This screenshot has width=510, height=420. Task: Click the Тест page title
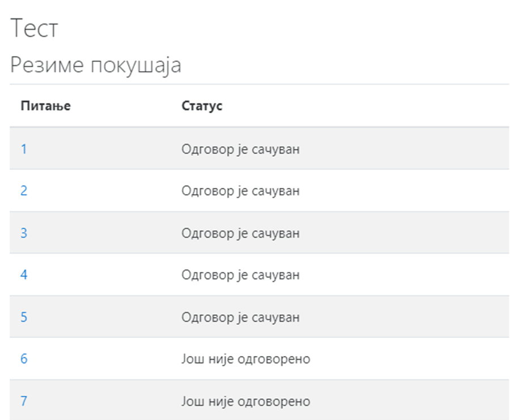pos(34,28)
